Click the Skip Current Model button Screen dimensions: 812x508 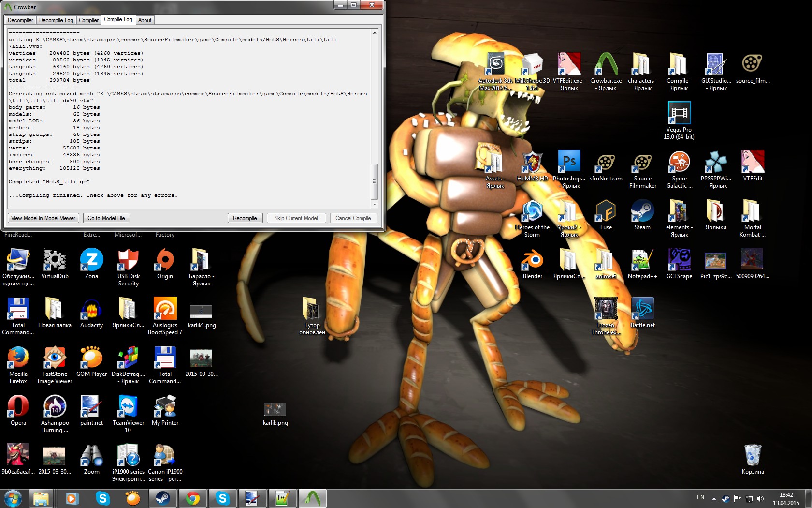(296, 218)
